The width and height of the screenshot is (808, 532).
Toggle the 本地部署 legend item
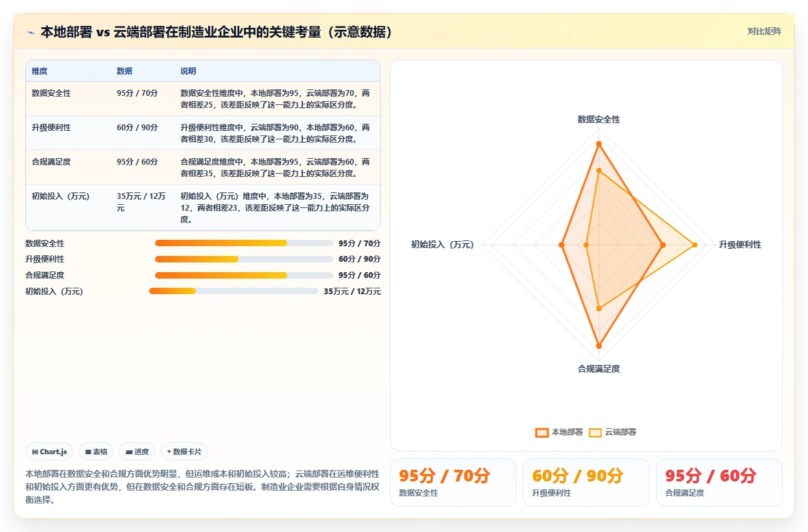click(559, 432)
